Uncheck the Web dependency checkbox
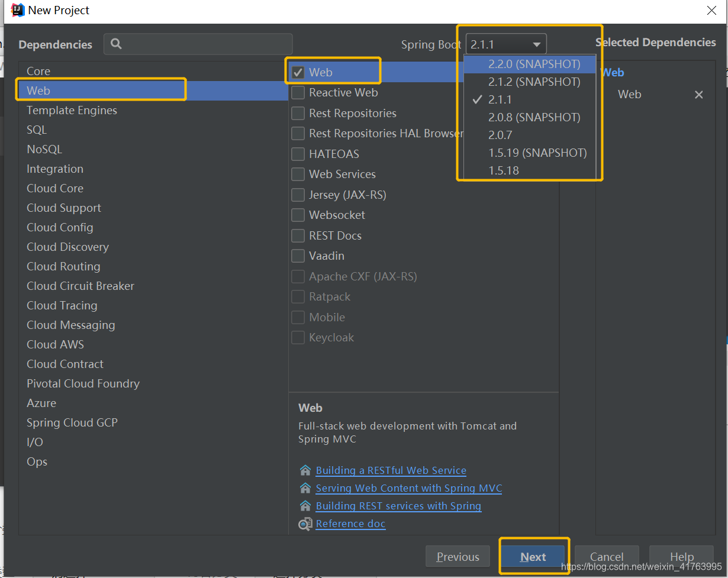This screenshot has height=578, width=728. (x=298, y=73)
